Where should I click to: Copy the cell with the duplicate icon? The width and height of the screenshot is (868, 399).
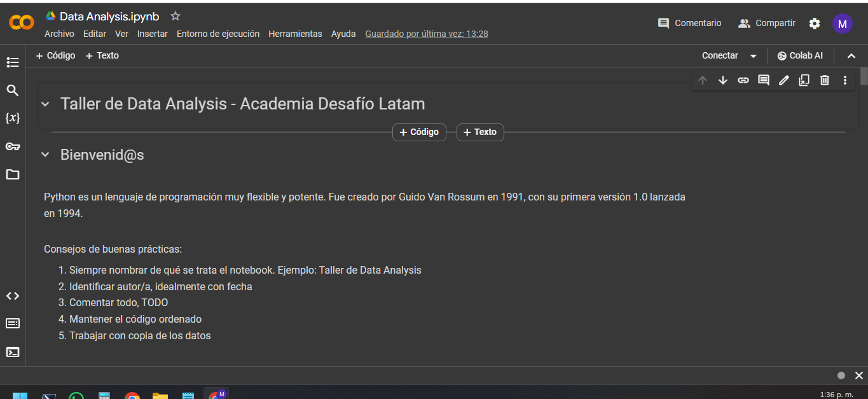804,80
